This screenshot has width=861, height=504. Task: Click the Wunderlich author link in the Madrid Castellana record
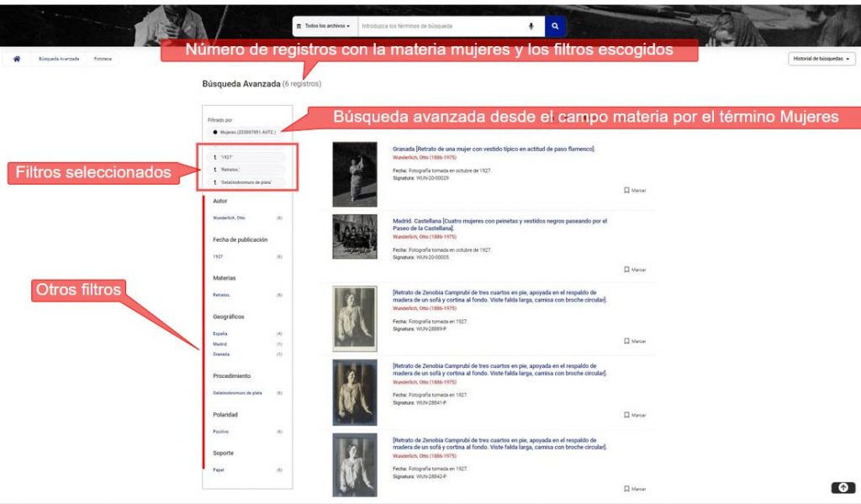[425, 237]
